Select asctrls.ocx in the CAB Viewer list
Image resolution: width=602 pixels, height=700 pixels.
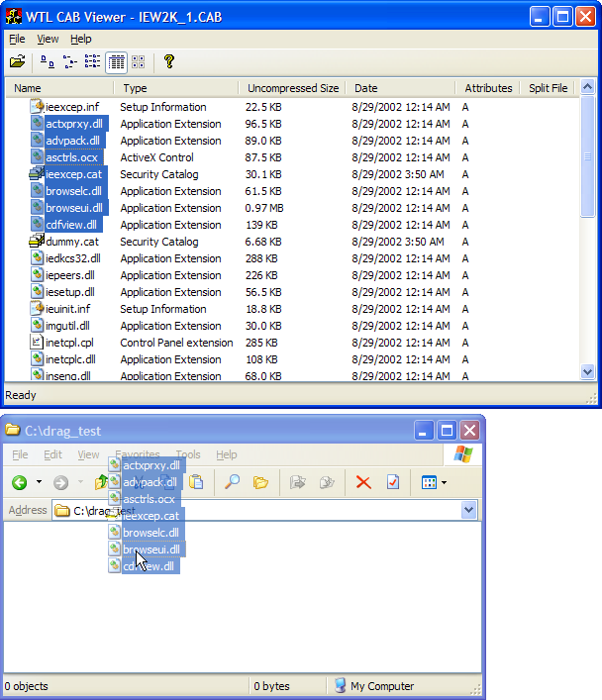72,157
